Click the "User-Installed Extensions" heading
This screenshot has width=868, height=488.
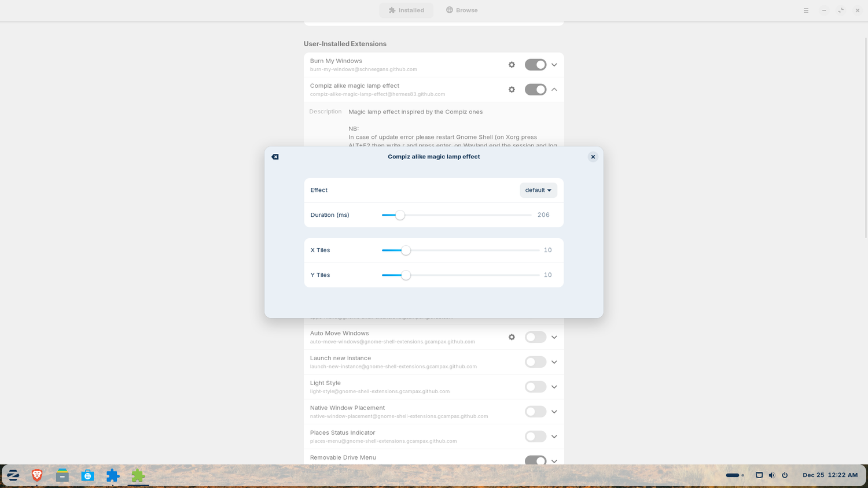[x=345, y=44]
